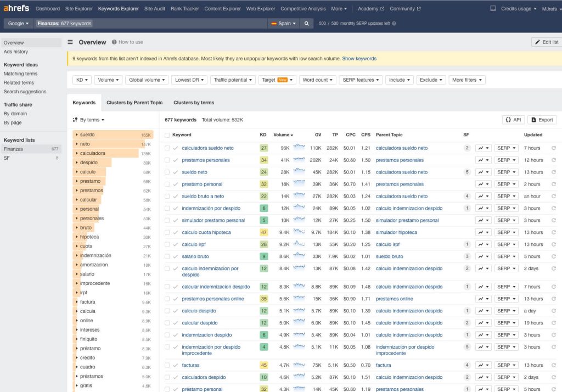Open the Spain country selector
The image size is (562, 392).
pos(284,24)
